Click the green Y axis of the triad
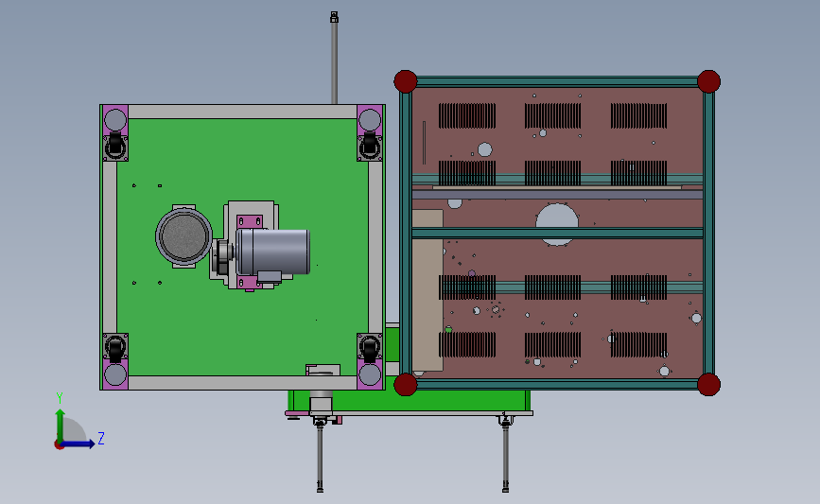820x504 pixels. pyautogui.click(x=61, y=426)
